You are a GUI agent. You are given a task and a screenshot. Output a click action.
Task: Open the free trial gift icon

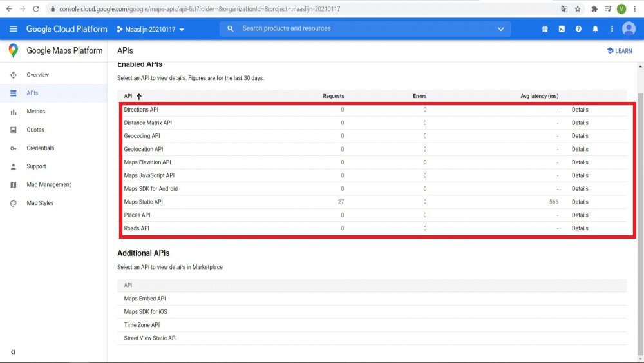545,29
